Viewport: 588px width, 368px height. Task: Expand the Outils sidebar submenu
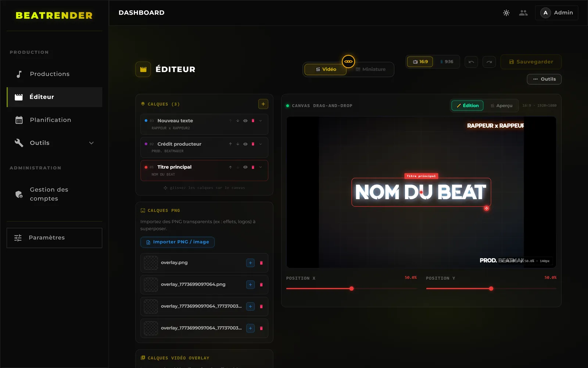92,143
